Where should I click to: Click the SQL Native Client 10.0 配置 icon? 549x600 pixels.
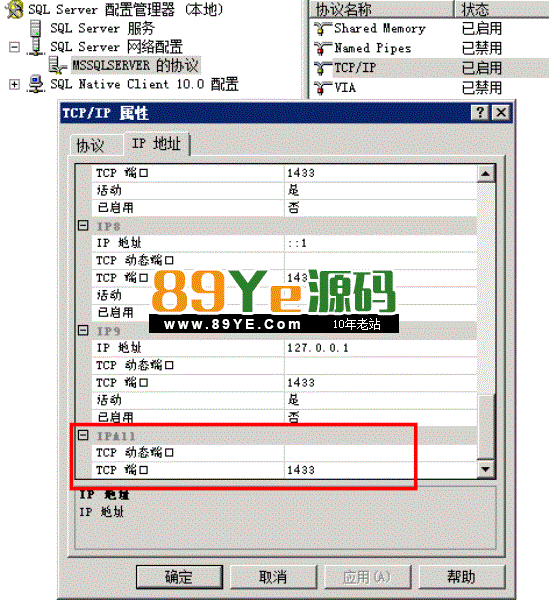point(36,84)
